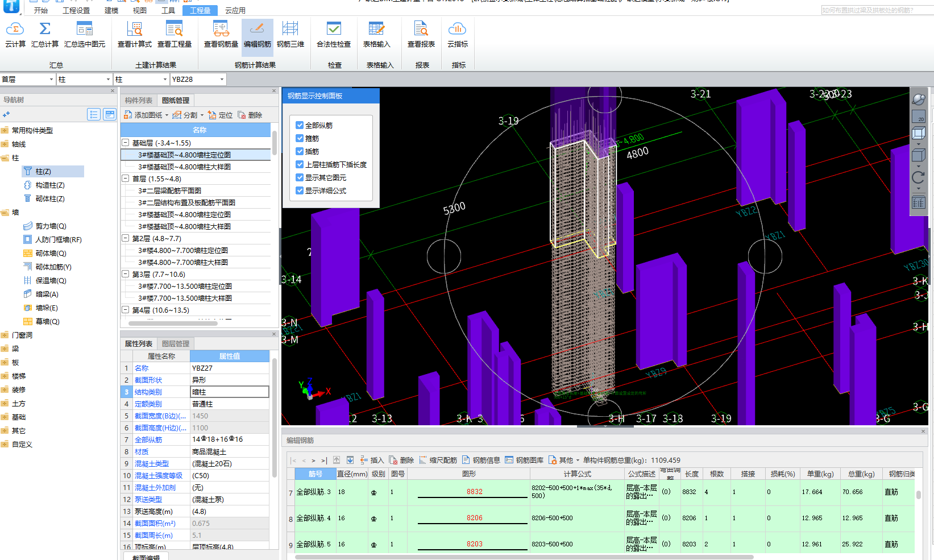Toggle the 显示详细公式 checkbox
Image resolution: width=934 pixels, height=560 pixels.
point(300,190)
